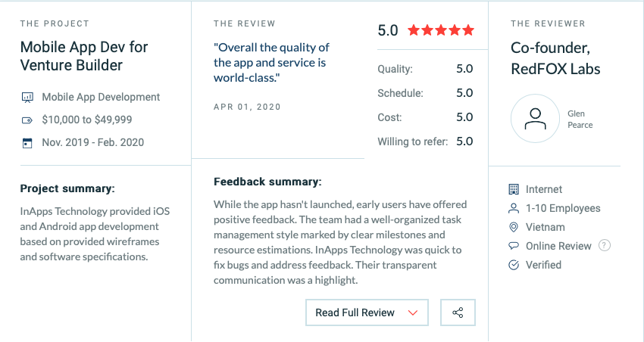
Task: Click the red chevron in Read Full Review
Action: pyautogui.click(x=413, y=313)
